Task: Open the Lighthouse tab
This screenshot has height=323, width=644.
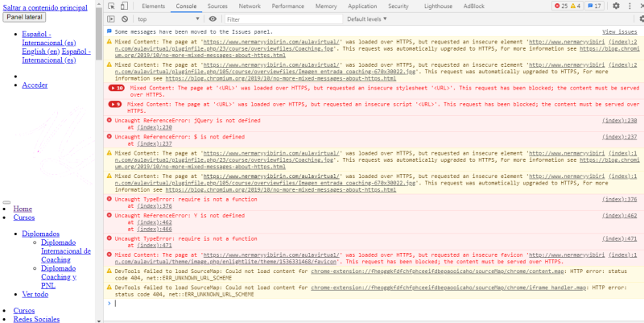Action: (x=438, y=6)
